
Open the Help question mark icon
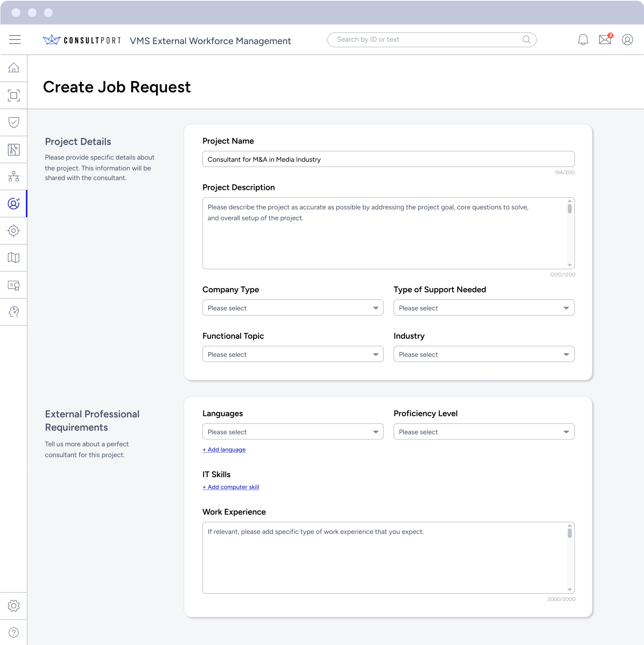coord(14,633)
